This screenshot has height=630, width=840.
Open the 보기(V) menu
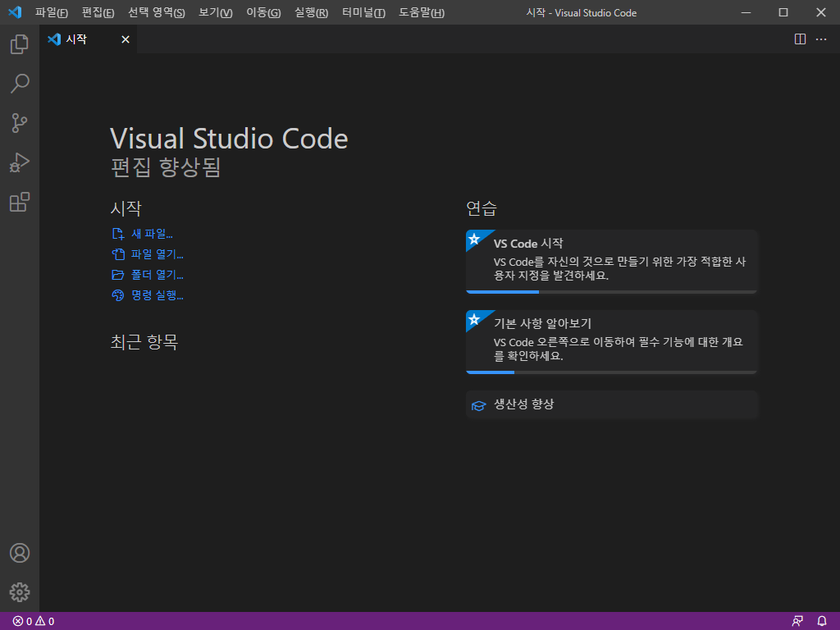pyautogui.click(x=216, y=12)
